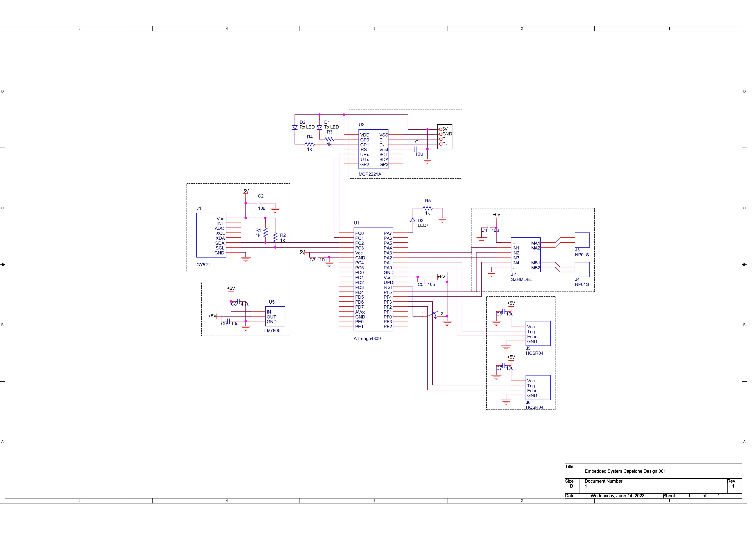Click the 'MCP2221A' part label
The width and height of the screenshot is (756, 535).
(x=370, y=174)
